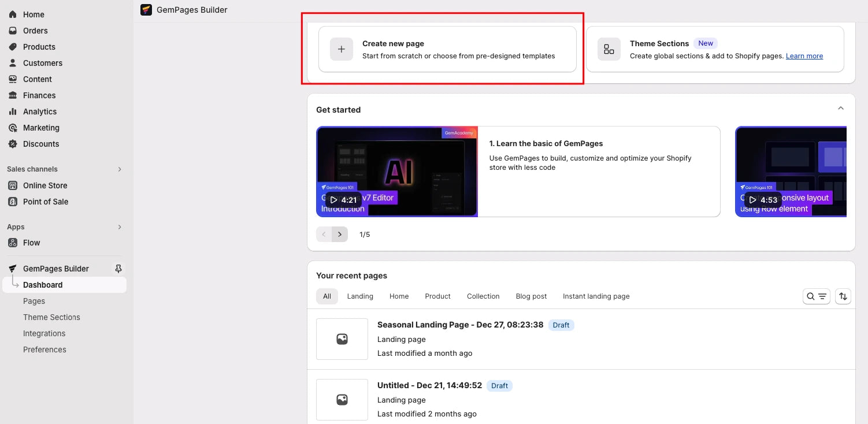This screenshot has width=868, height=424.
Task: Click the Draft badge on Seasonal Landing Page
Action: point(561,325)
